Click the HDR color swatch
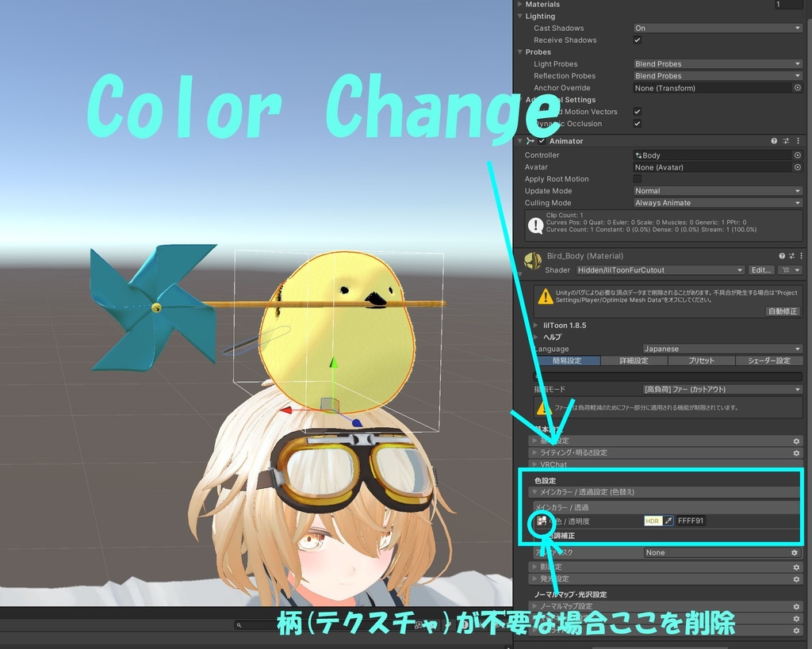Viewport: 812px width, 649px height. 654,521
